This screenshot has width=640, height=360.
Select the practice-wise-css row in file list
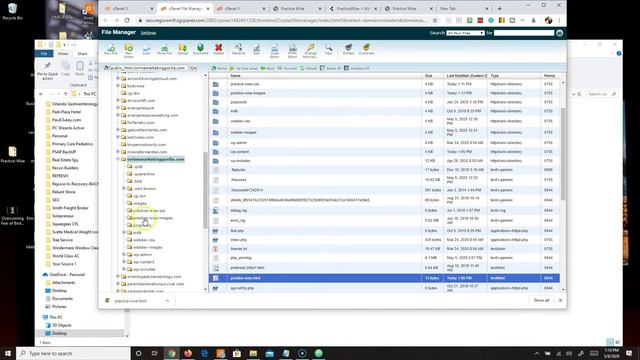click(x=384, y=84)
